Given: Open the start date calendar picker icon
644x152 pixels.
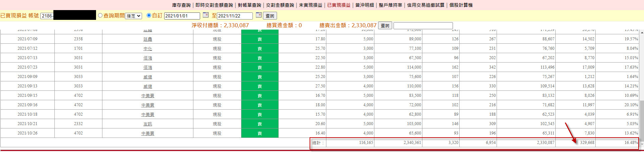Looking at the screenshot, I should click(206, 15).
